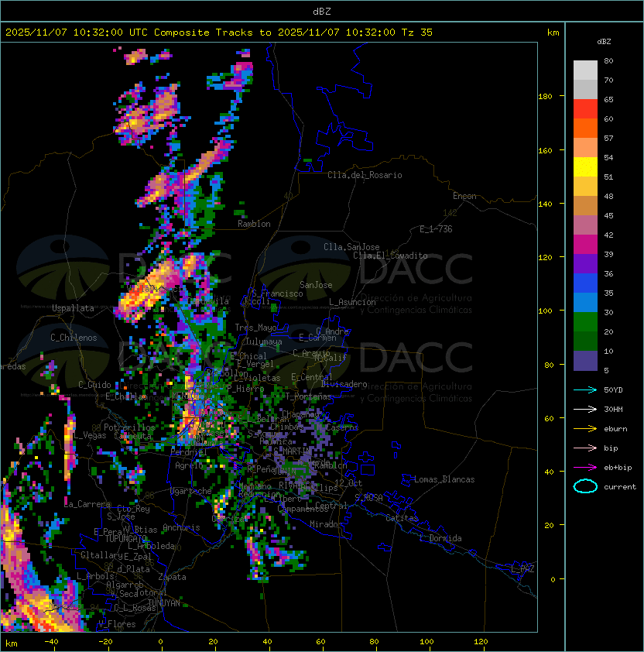Click the Tres_Mayo map label
The image size is (644, 652).
coord(255,328)
